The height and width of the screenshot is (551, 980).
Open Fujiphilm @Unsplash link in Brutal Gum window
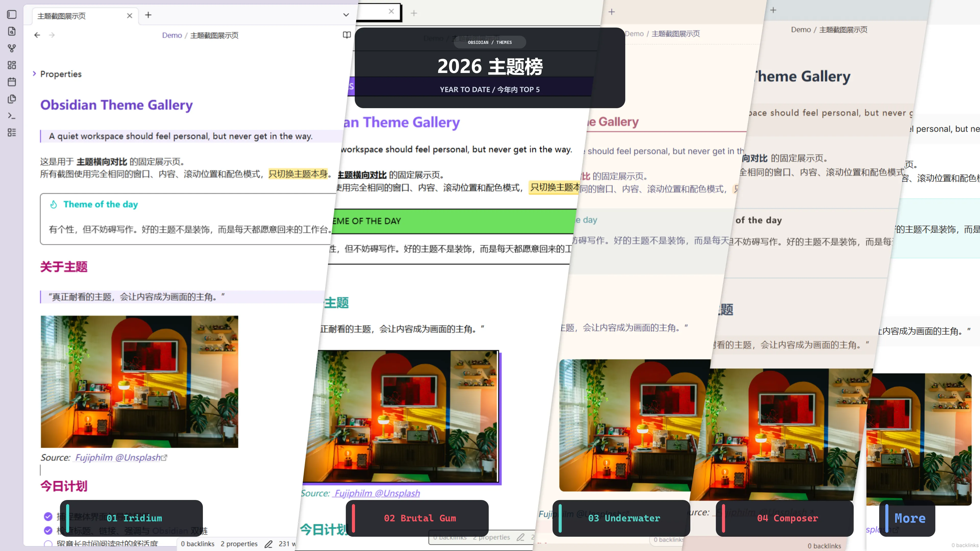(x=377, y=493)
